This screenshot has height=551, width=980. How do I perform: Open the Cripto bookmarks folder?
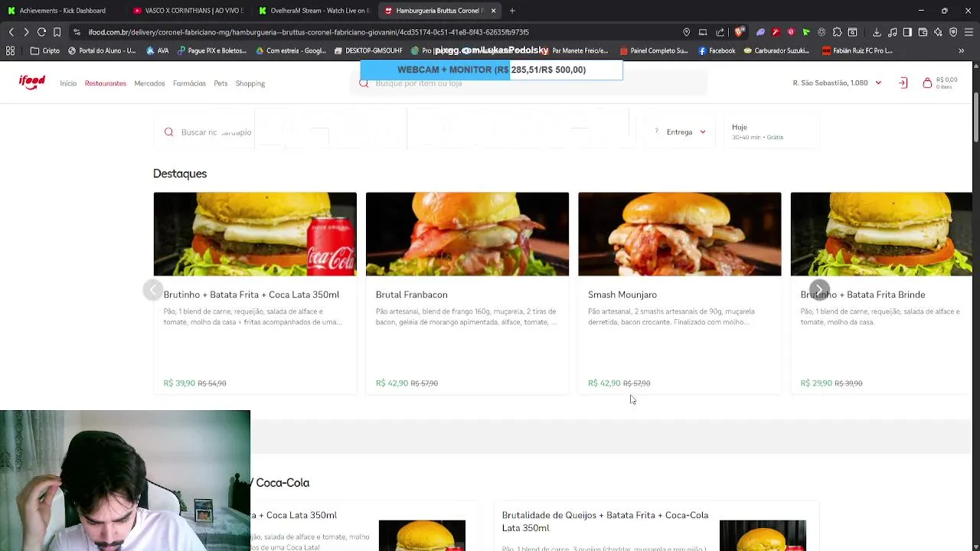point(45,51)
